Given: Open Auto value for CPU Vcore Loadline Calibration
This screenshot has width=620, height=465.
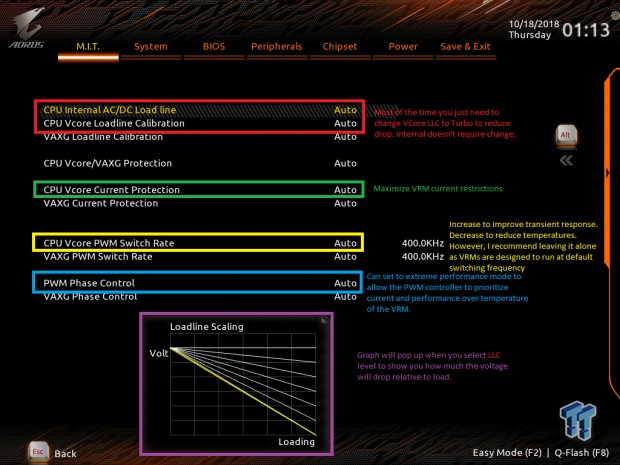Looking at the screenshot, I should click(x=345, y=123).
